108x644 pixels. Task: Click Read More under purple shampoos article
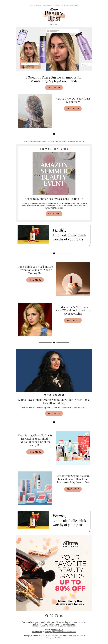54,88
